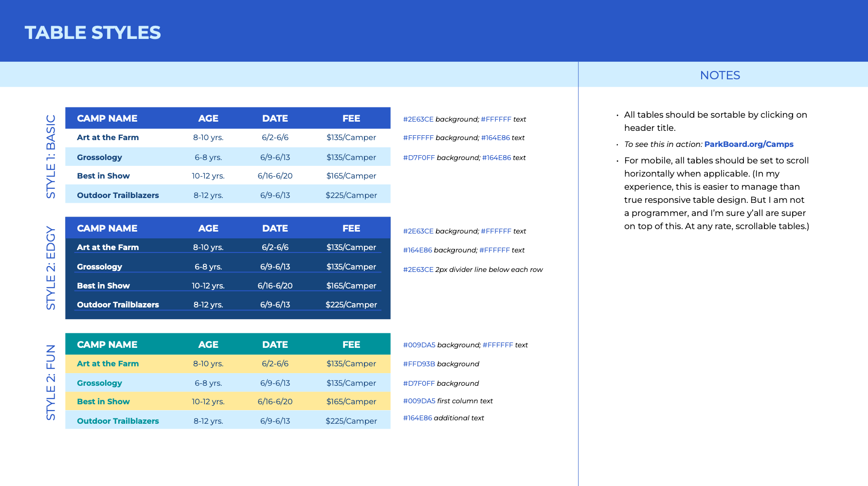868x486 pixels.
Task: Click '6/16-6/20' date in Basic table
Action: 275,176
